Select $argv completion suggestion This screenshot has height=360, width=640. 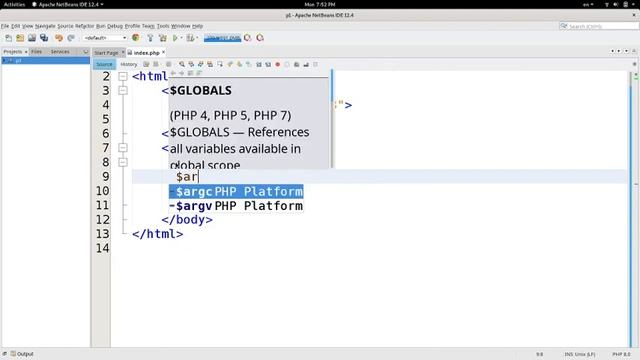tap(236, 206)
